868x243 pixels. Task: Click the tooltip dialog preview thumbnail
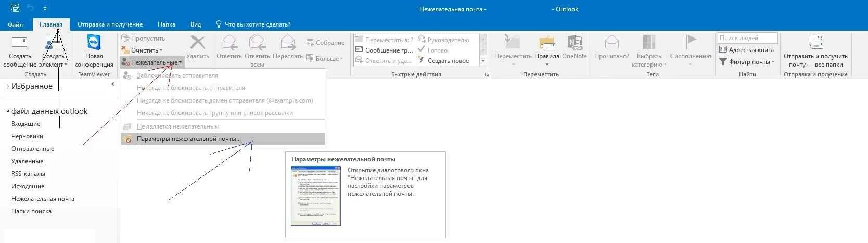(x=316, y=196)
